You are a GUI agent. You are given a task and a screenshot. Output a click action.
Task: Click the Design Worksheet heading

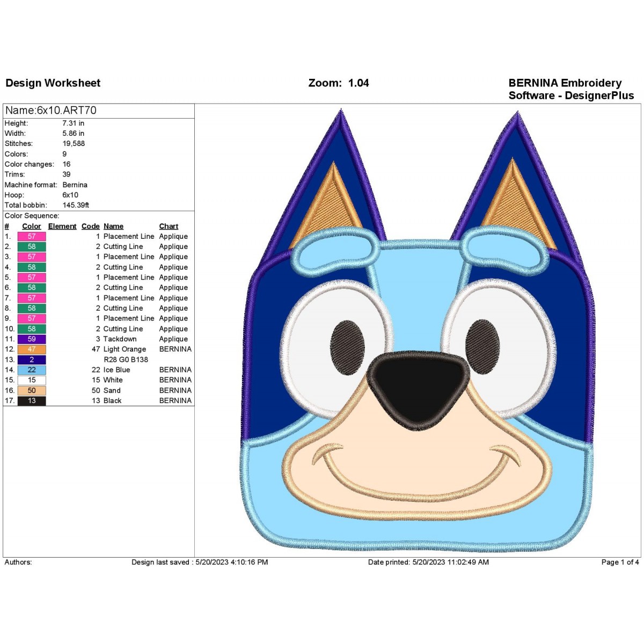pyautogui.click(x=53, y=83)
